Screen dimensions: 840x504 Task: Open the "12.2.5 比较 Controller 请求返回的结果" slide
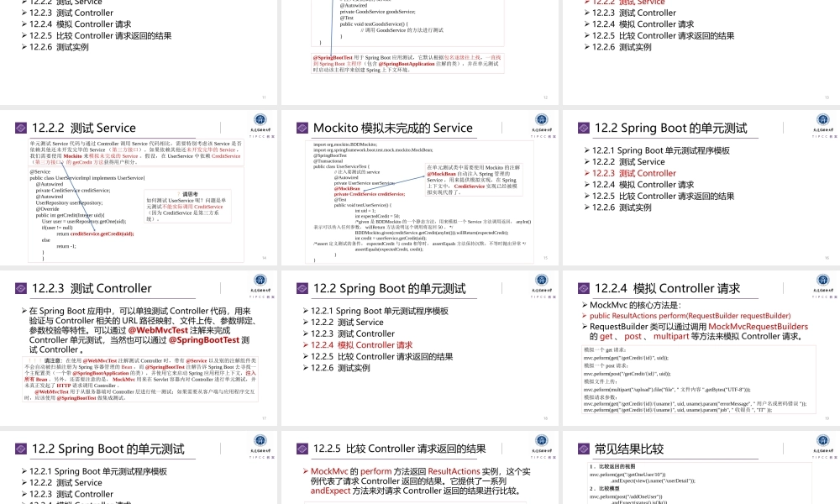[x=419, y=470]
